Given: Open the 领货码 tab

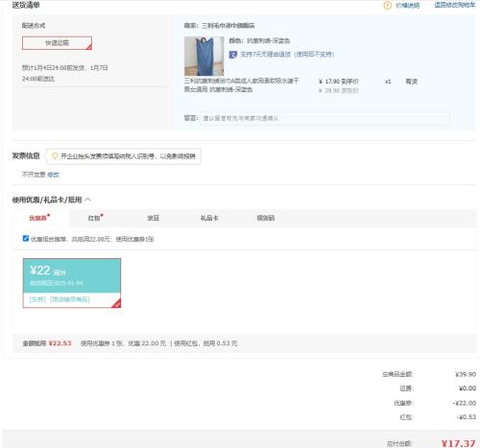Looking at the screenshot, I should tap(266, 218).
